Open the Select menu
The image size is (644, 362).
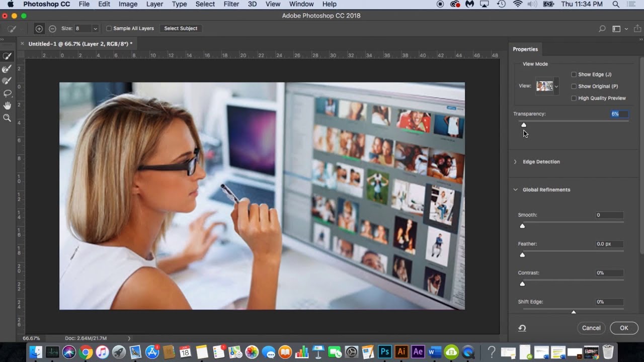pyautogui.click(x=205, y=4)
